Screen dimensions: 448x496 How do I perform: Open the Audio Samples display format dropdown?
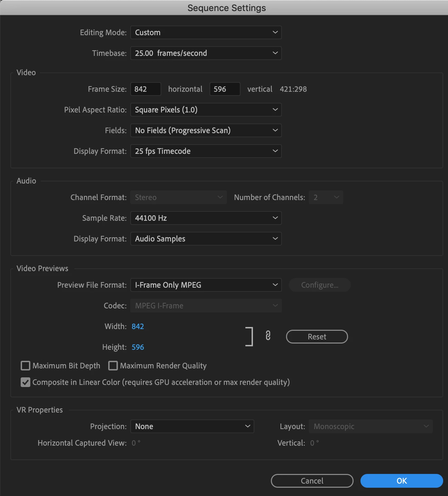coord(206,239)
